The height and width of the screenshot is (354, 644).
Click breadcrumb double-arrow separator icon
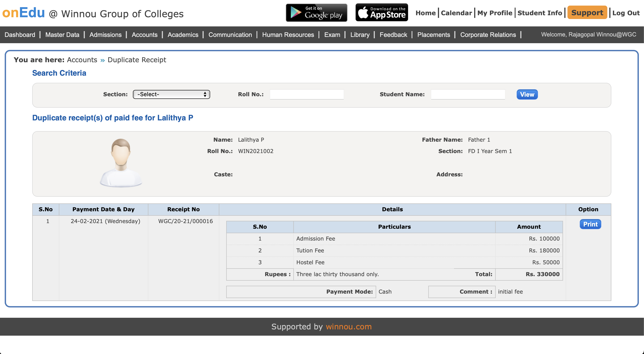point(102,60)
